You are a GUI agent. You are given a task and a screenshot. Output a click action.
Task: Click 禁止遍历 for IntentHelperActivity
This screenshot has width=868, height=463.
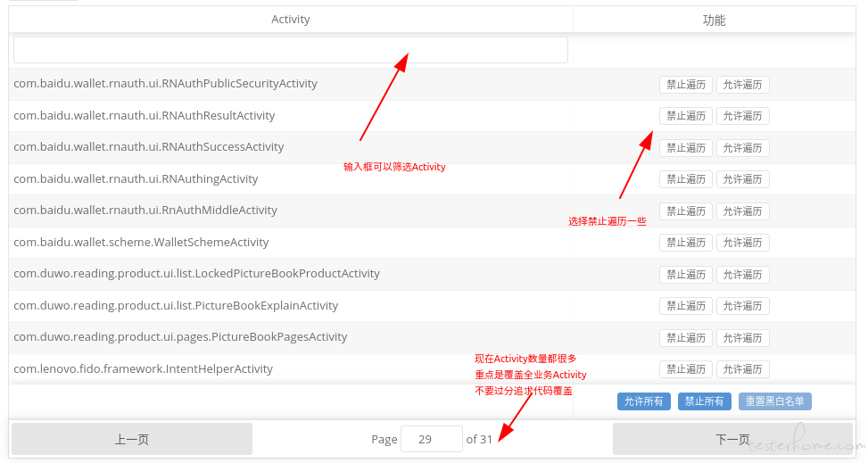[x=685, y=369]
